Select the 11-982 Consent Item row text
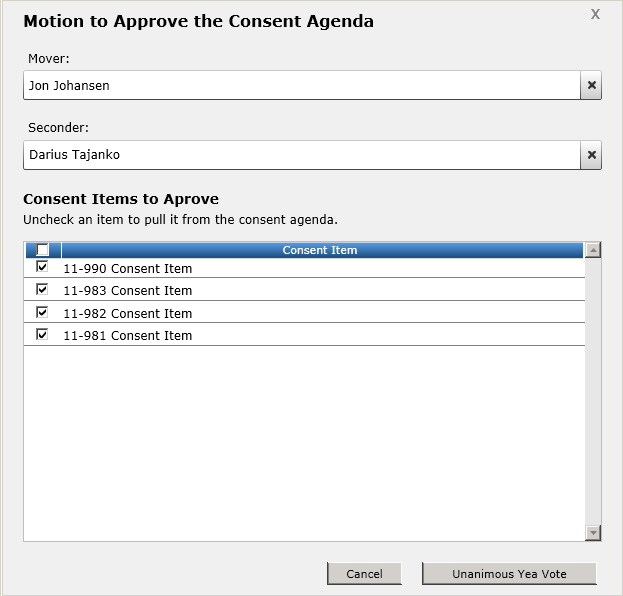Image resolution: width=623 pixels, height=596 pixels. 127,313
